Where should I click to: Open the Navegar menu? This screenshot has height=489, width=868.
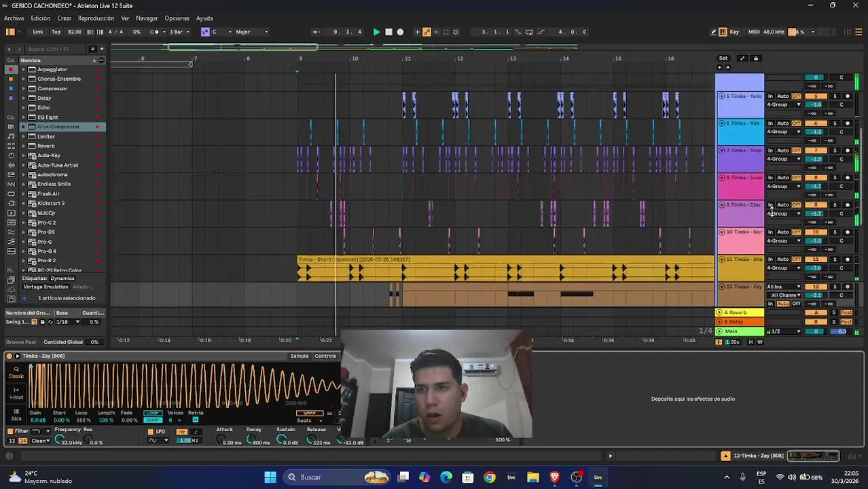[147, 18]
